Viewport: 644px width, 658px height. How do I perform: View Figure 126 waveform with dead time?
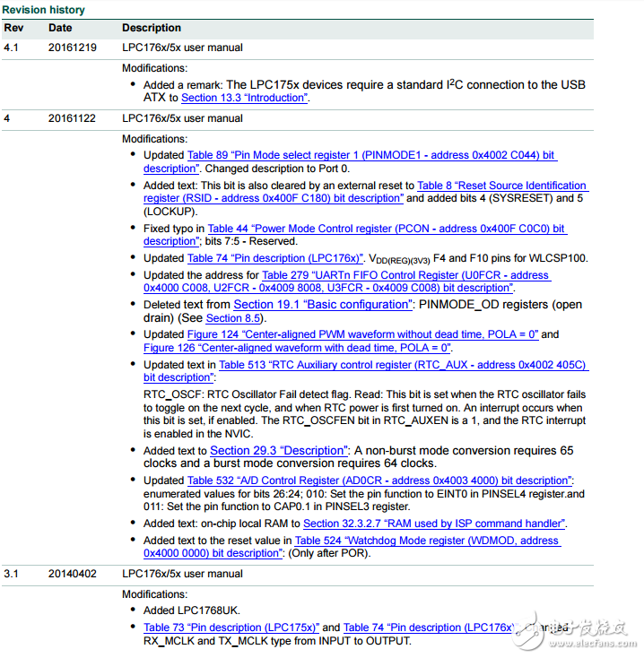point(297,348)
